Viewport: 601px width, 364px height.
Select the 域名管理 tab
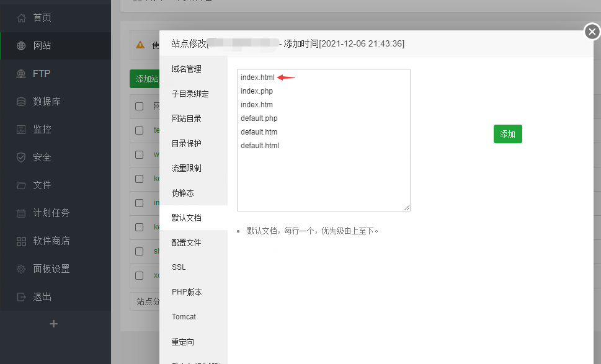click(x=186, y=69)
